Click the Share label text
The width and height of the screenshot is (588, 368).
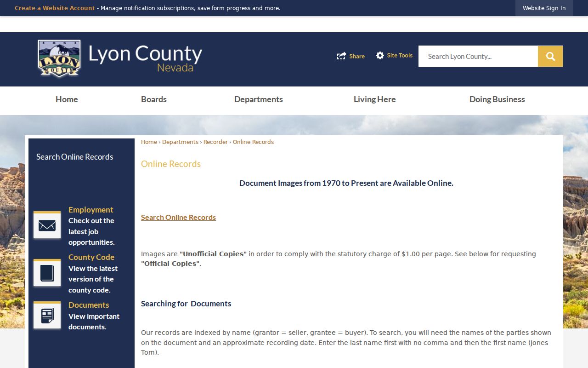(x=357, y=56)
